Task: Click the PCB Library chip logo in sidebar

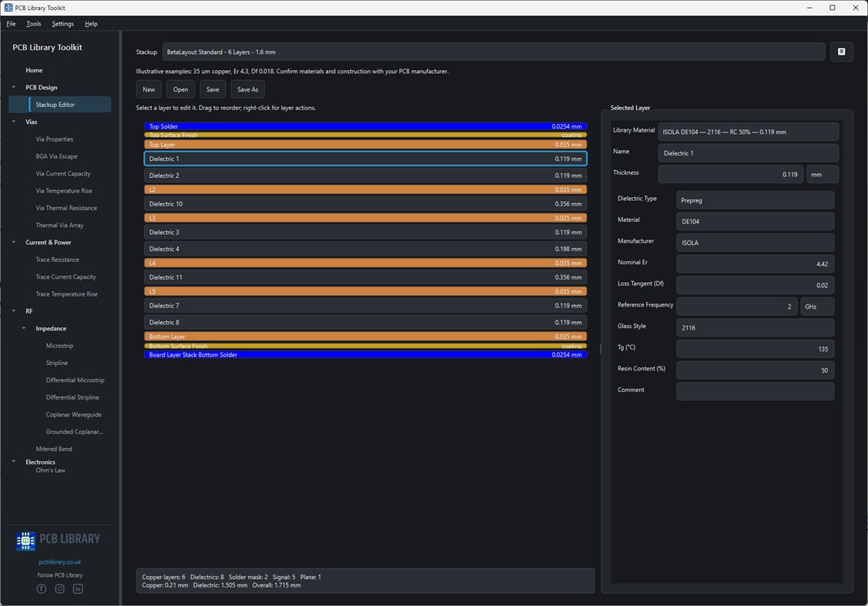Action: pos(25,540)
